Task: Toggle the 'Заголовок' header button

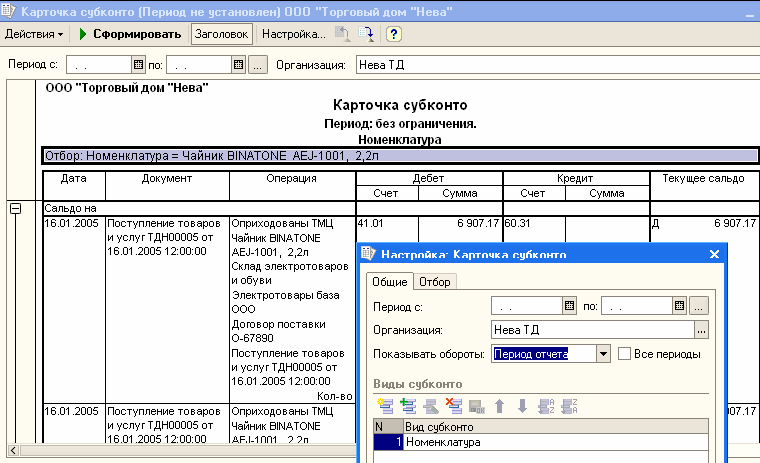Action: pos(221,33)
